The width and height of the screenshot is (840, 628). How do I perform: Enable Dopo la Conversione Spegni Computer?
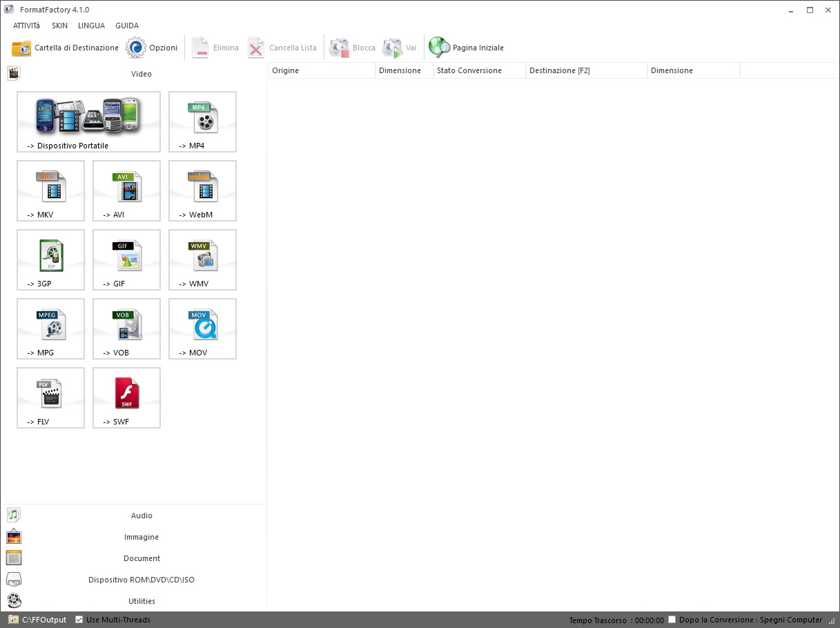coord(672,620)
